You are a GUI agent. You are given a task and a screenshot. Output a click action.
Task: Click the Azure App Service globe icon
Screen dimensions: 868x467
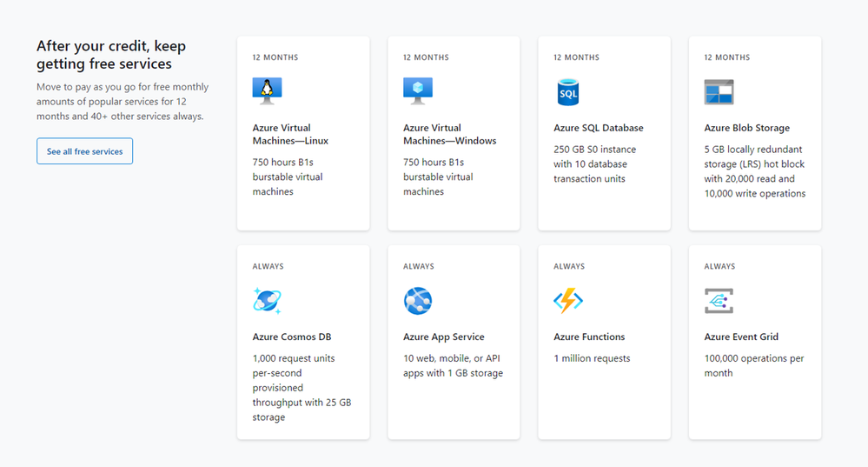click(417, 301)
